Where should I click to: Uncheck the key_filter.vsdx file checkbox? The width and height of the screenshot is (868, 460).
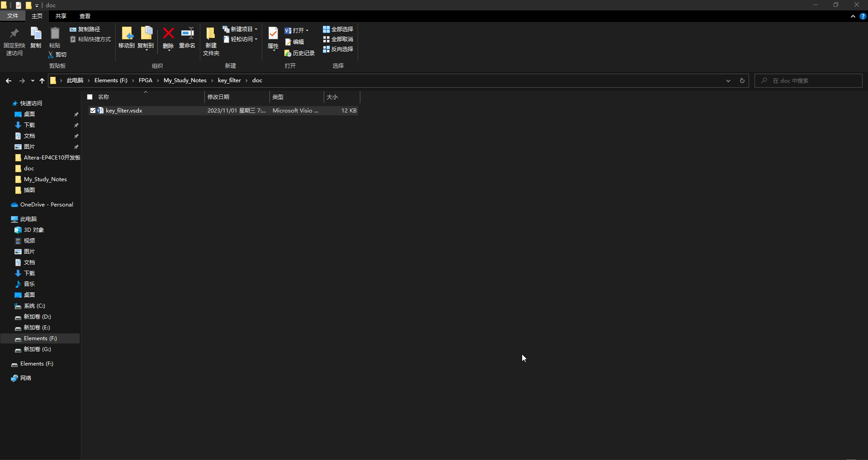93,111
